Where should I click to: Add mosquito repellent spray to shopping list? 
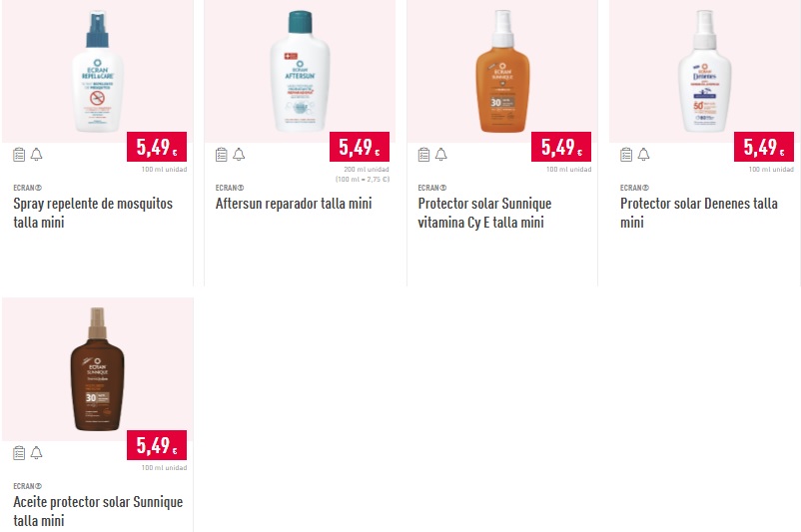[x=19, y=154]
